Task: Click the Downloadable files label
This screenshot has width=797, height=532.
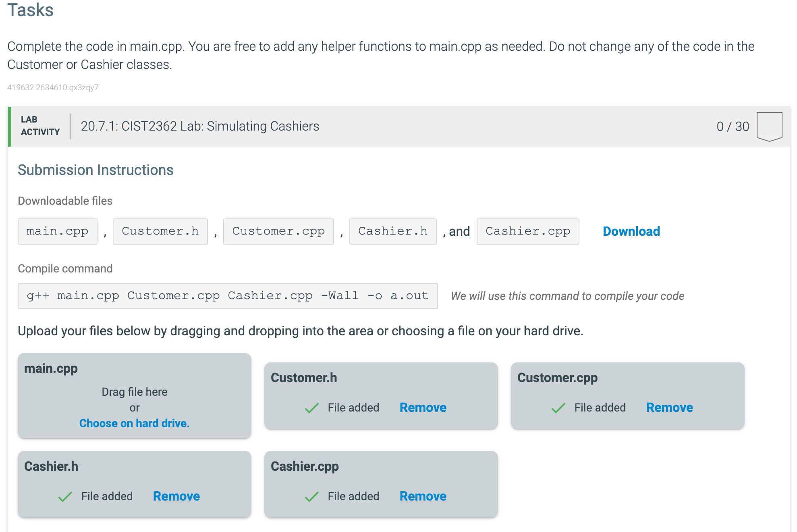Action: (x=65, y=201)
